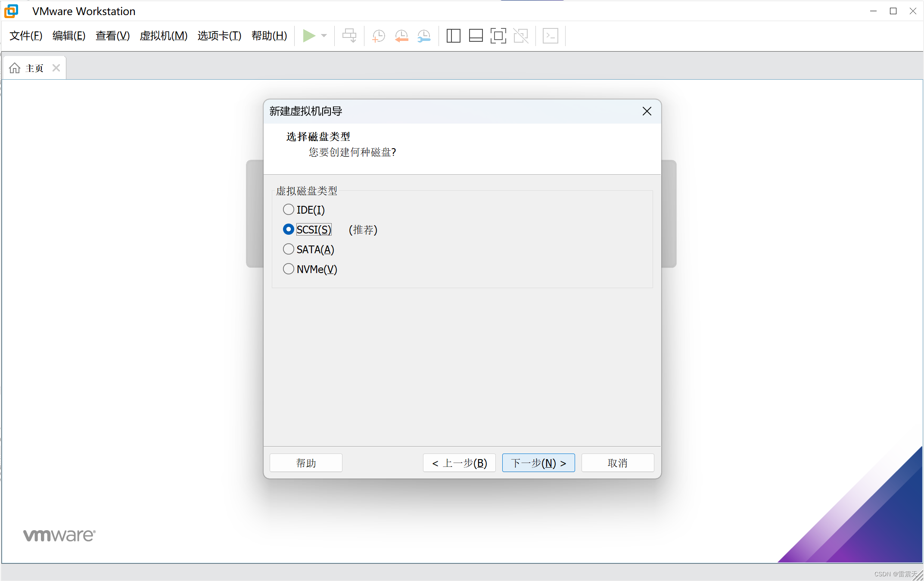Select the SCSI(S) disk type

(308, 230)
